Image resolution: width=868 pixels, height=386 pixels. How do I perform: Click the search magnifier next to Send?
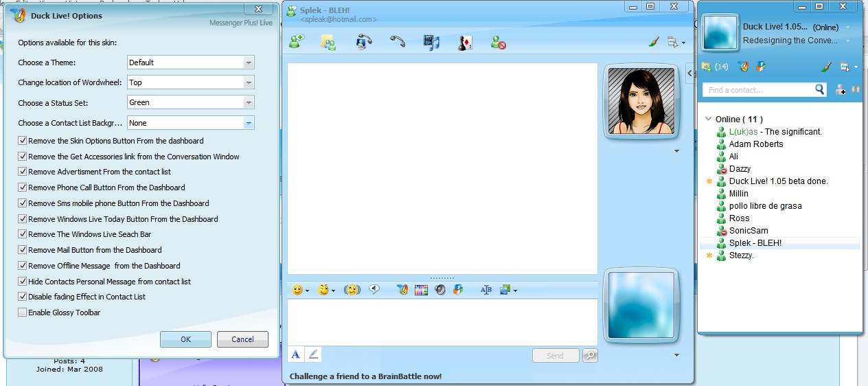click(590, 355)
